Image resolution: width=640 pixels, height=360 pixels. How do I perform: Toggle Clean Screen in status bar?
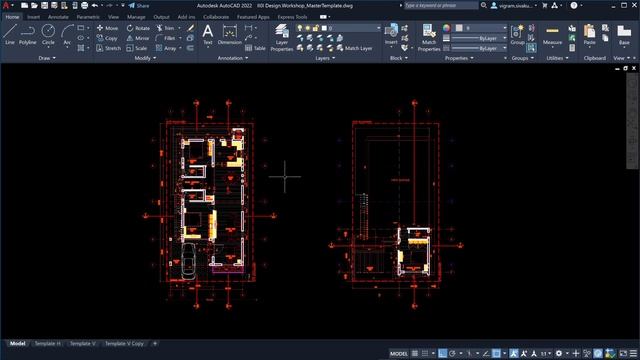click(x=623, y=353)
